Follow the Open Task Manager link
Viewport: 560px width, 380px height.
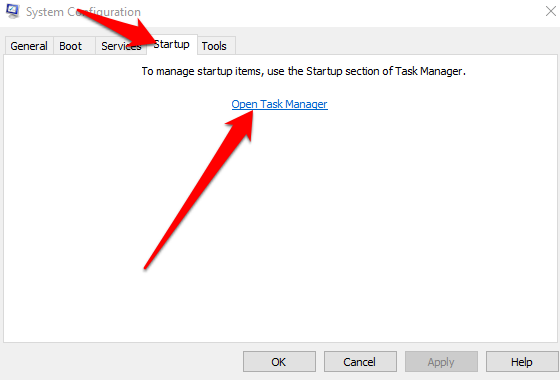click(279, 104)
